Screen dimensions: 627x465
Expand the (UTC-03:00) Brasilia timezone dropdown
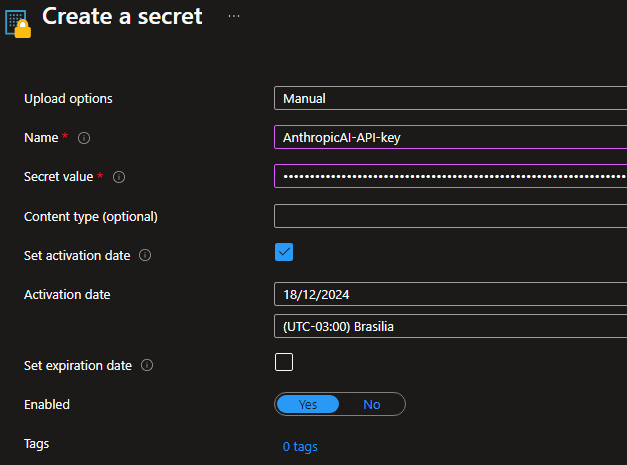click(450, 327)
